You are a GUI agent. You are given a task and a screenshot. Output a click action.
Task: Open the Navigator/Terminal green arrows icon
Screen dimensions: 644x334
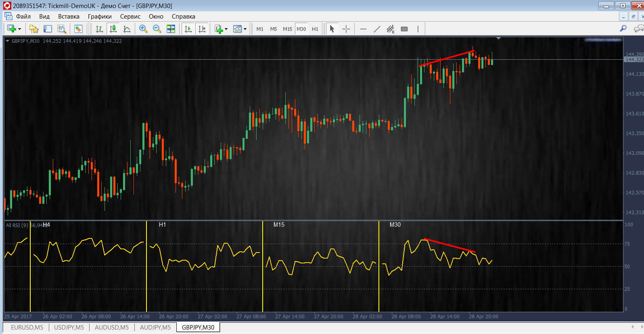[78, 29]
